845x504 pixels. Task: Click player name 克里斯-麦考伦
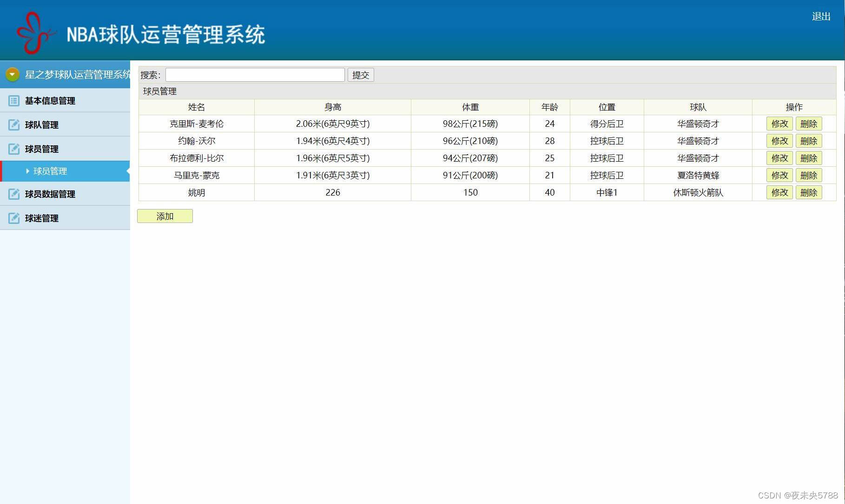coord(197,124)
